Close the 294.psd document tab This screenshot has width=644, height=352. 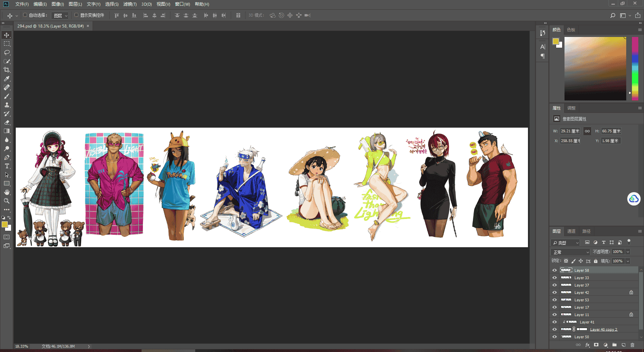coord(88,26)
